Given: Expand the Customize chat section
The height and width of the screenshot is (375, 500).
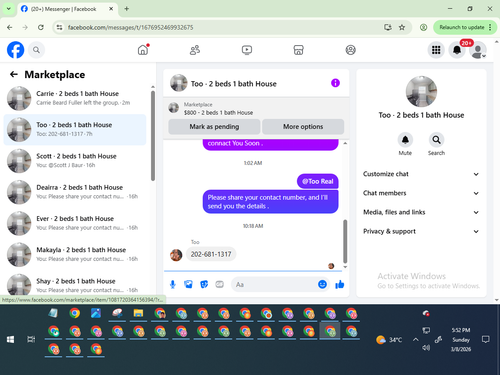Looking at the screenshot, I should [421, 174].
